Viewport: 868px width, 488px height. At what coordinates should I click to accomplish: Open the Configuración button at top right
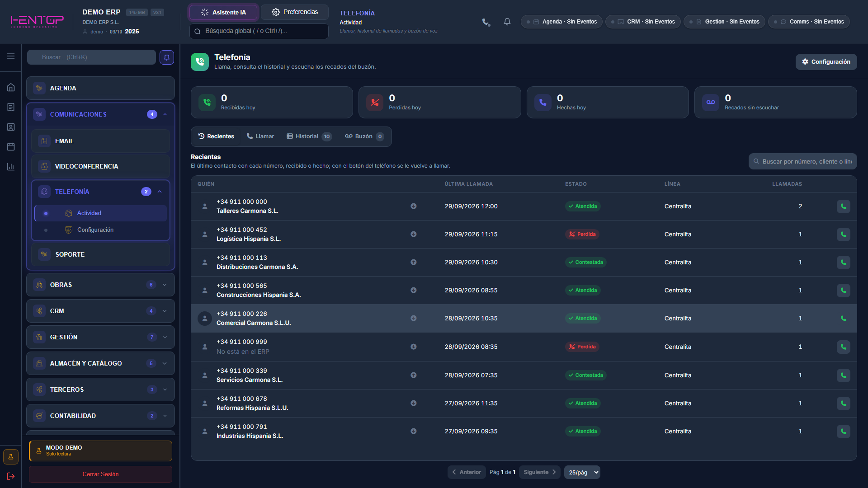tap(826, 62)
